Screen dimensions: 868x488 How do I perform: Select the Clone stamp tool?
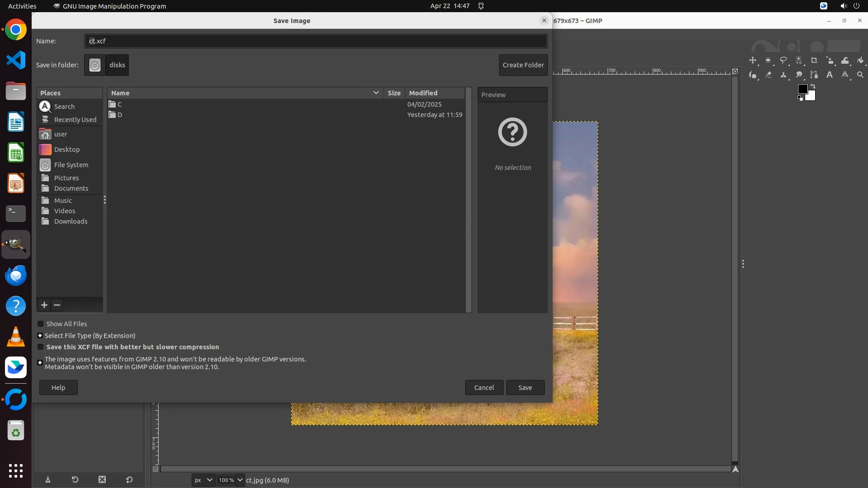coord(783,75)
